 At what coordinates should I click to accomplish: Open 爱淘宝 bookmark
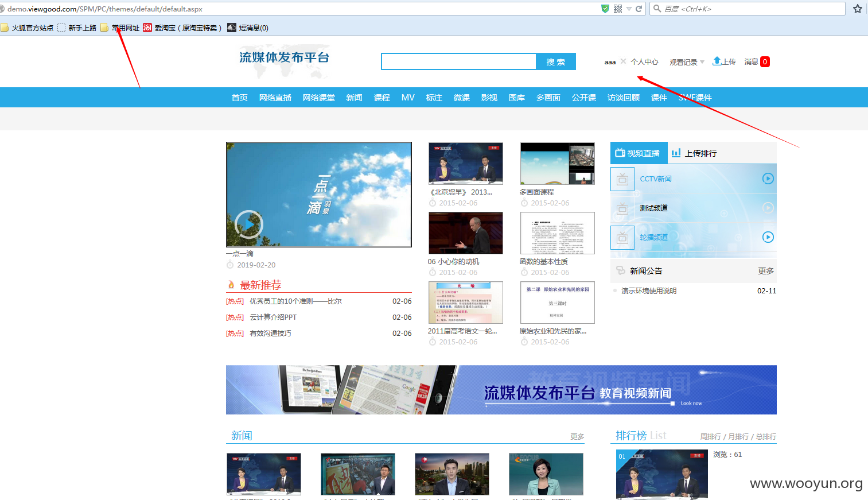(182, 28)
